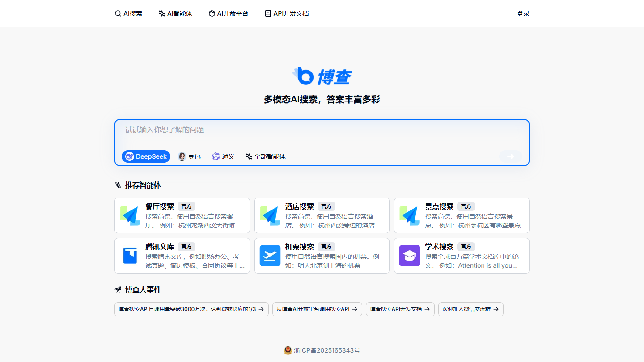Image resolution: width=644 pixels, height=362 pixels.
Task: Click the 登录 login link
Action: 523,13
